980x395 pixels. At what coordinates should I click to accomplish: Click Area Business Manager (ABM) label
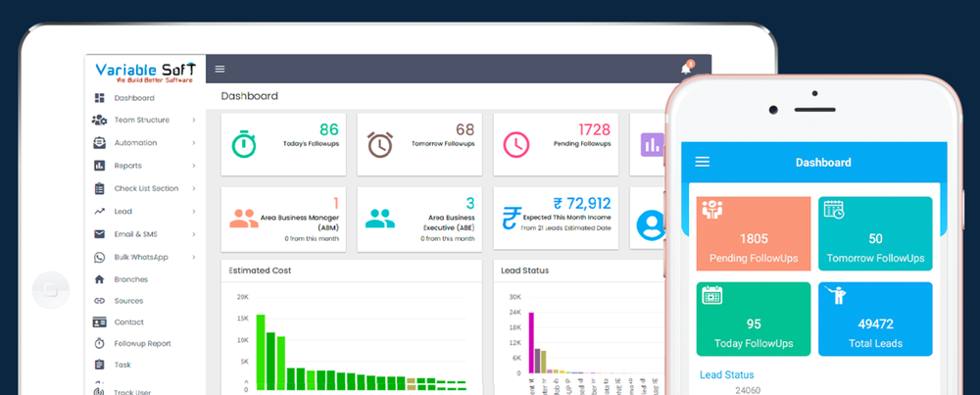[300, 222]
